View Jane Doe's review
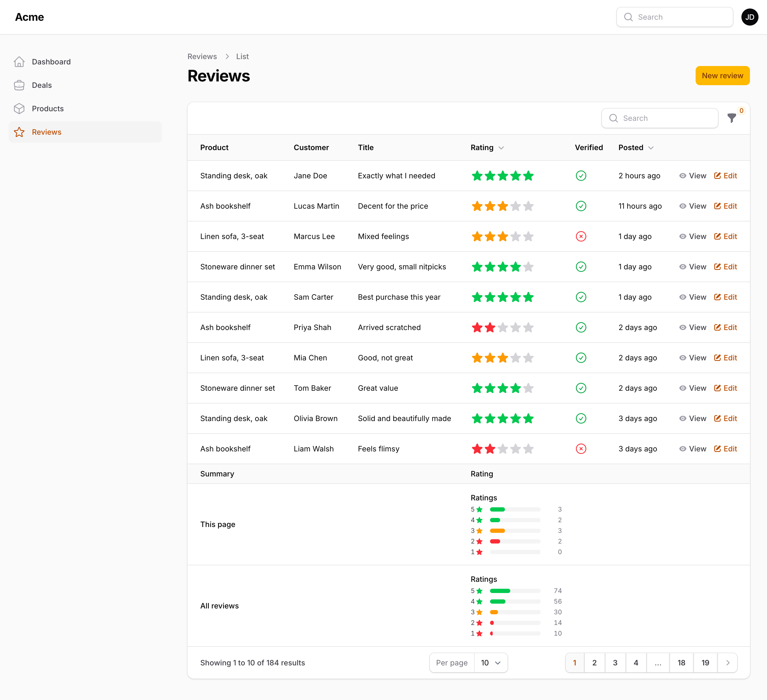The image size is (767, 700). (692, 176)
